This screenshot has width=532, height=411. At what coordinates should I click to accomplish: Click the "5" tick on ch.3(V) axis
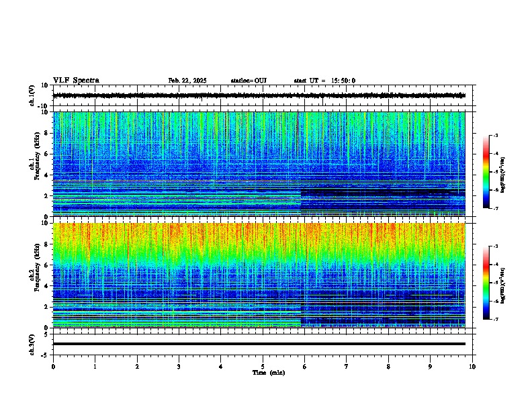[x=46, y=334]
